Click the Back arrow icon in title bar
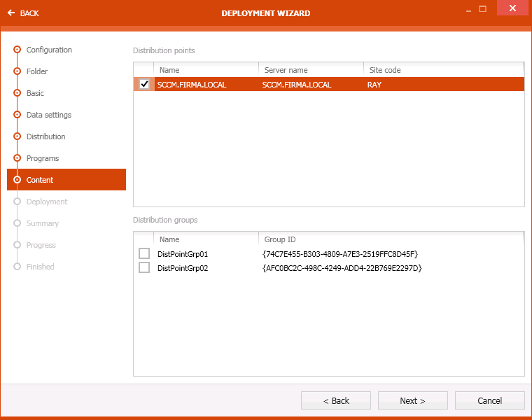532x420 pixels. click(x=11, y=13)
